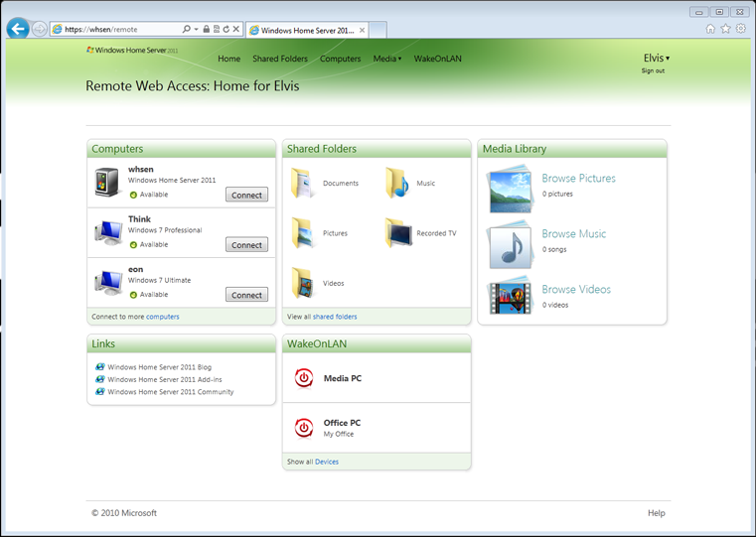Open Windows Home Server 2011 Blog link
756x537 pixels.
tap(160, 367)
